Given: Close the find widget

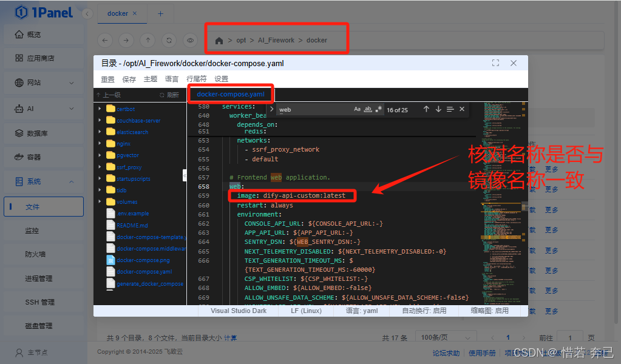Looking at the screenshot, I should [462, 109].
